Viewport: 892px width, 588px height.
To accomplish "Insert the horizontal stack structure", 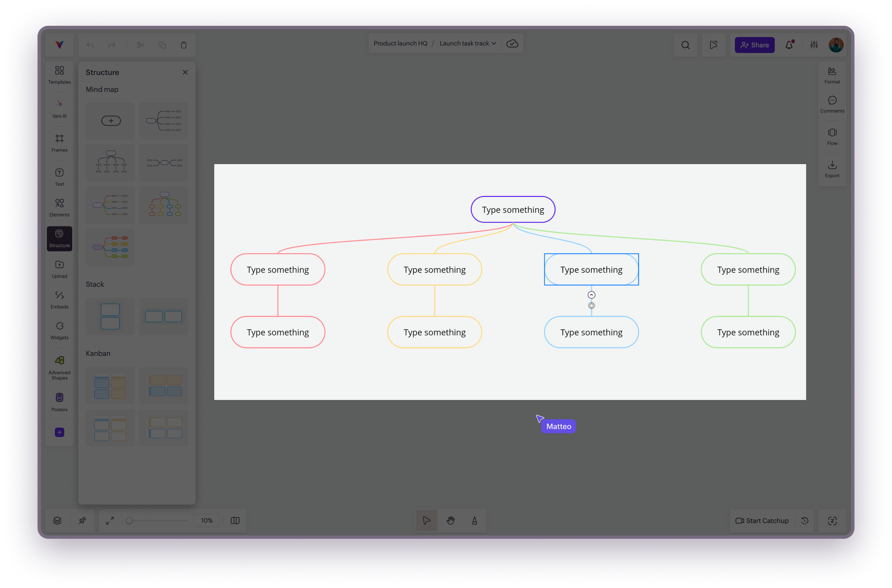I will pyautogui.click(x=164, y=317).
